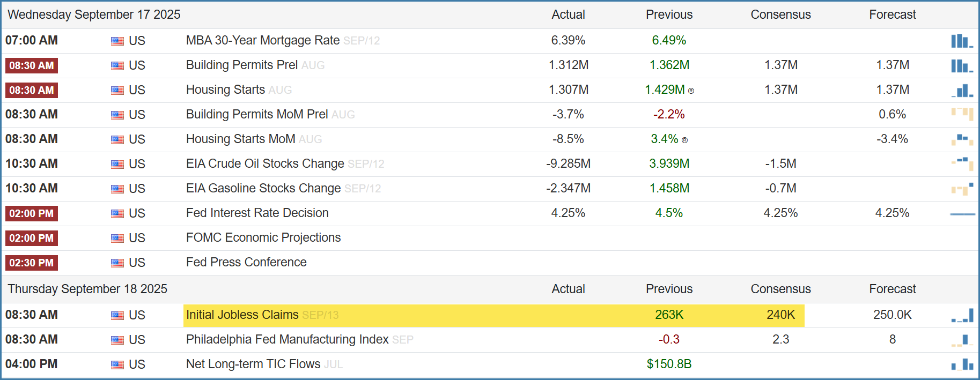Viewport: 980px width, 380px height.
Task: Click the Housing Starts previous value 1.429M
Action: tap(665, 90)
